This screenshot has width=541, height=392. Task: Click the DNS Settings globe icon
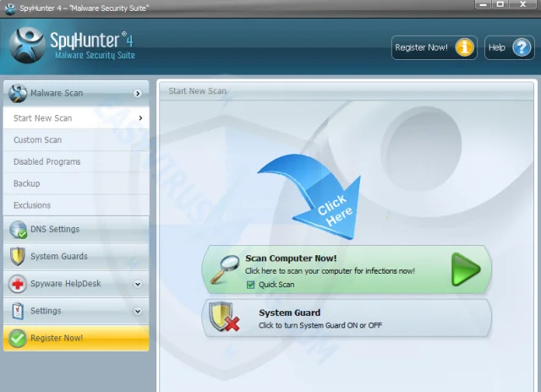[x=18, y=230]
